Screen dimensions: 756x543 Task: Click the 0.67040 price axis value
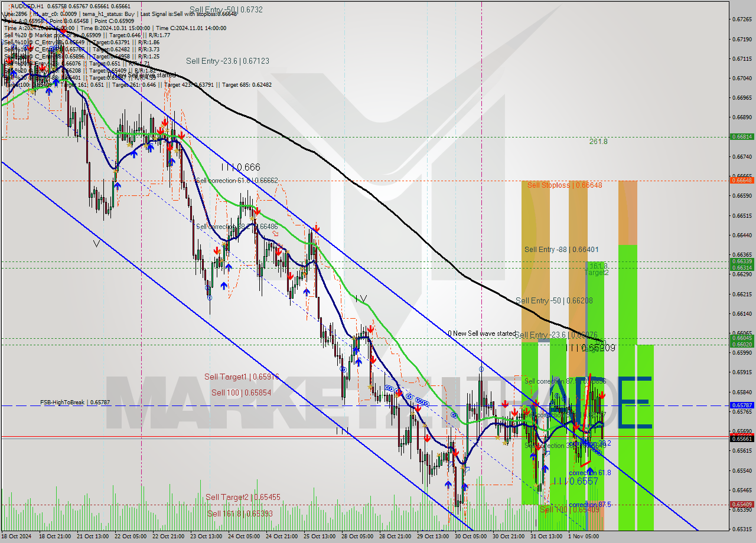[x=741, y=78]
